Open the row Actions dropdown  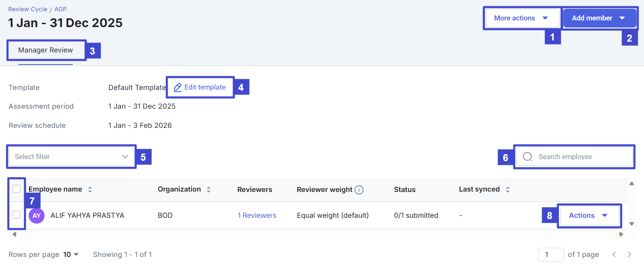(589, 216)
